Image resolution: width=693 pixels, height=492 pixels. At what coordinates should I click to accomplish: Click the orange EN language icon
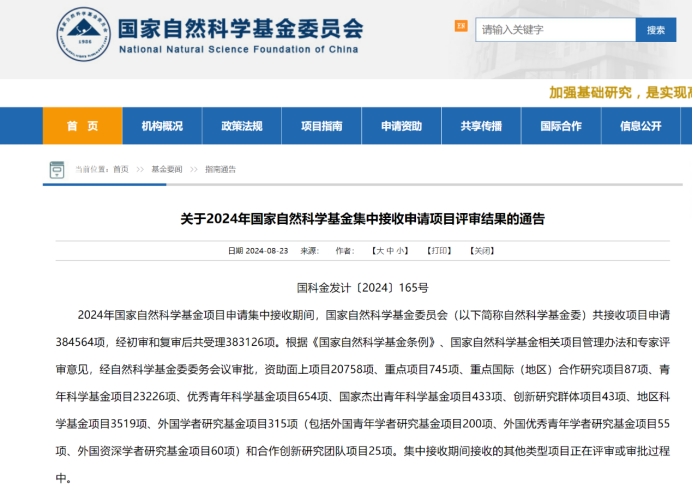coord(461,26)
